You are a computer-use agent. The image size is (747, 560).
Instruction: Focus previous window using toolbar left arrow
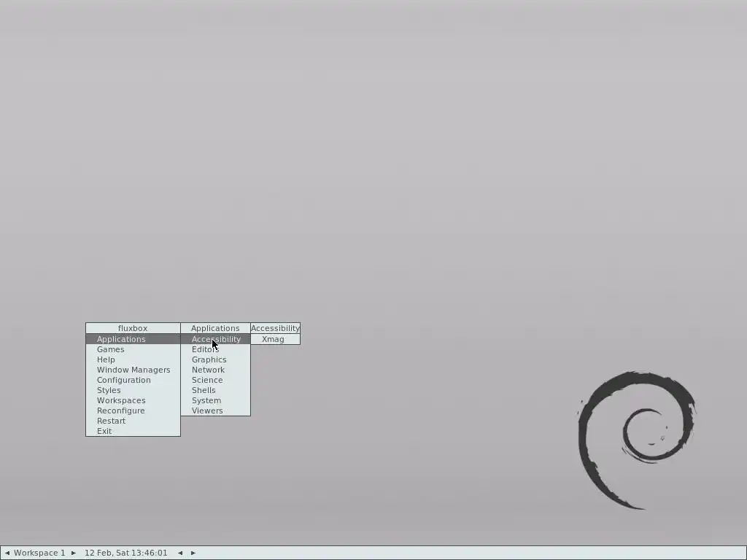click(180, 553)
